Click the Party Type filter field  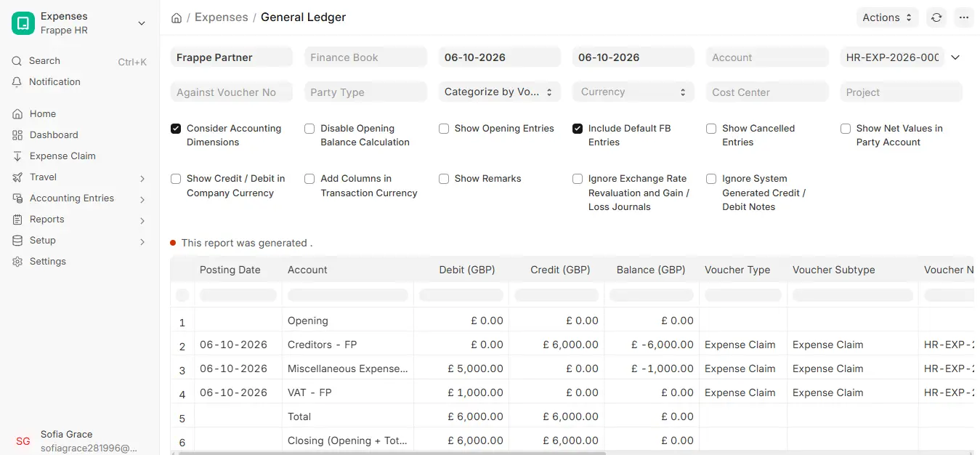(365, 92)
